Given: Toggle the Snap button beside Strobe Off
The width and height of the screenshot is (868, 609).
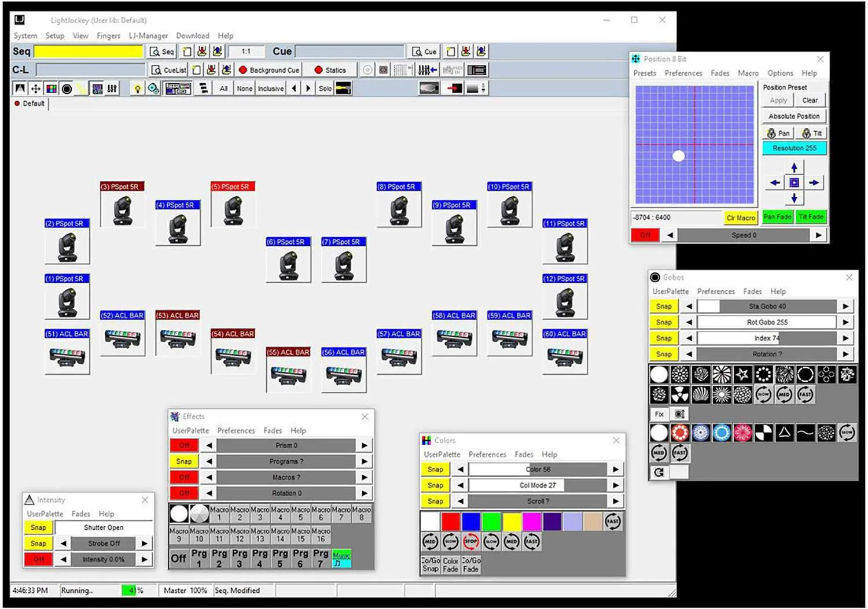Looking at the screenshot, I should pyautogui.click(x=38, y=544).
